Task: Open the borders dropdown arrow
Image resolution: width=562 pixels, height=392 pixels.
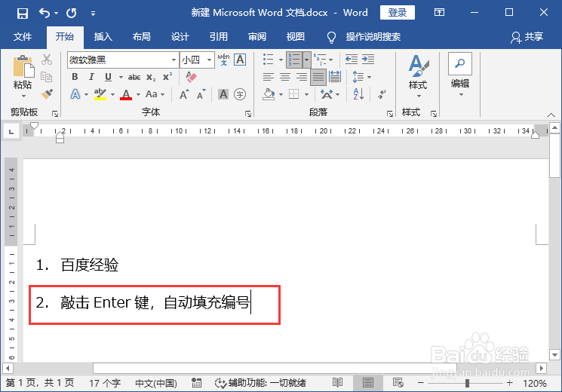Action: [x=306, y=94]
